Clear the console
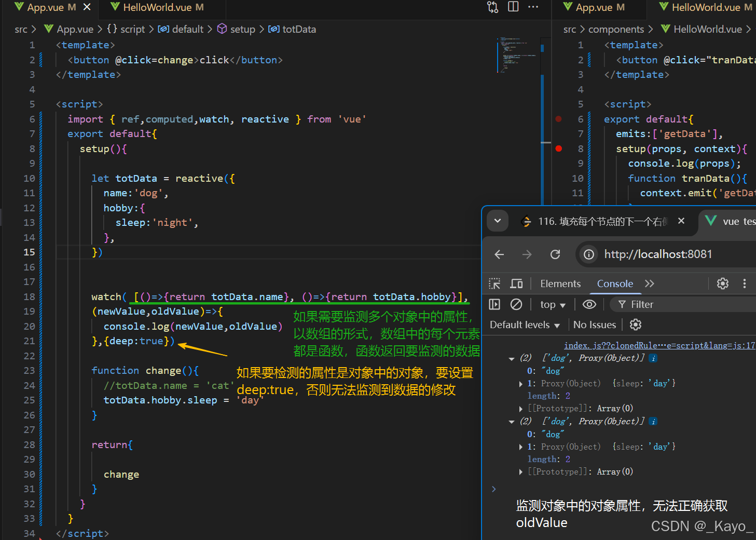756x540 pixels. pos(516,304)
